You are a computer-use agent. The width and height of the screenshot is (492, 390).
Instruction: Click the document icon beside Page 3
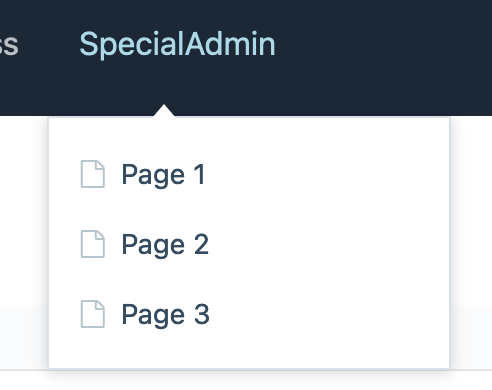click(93, 314)
